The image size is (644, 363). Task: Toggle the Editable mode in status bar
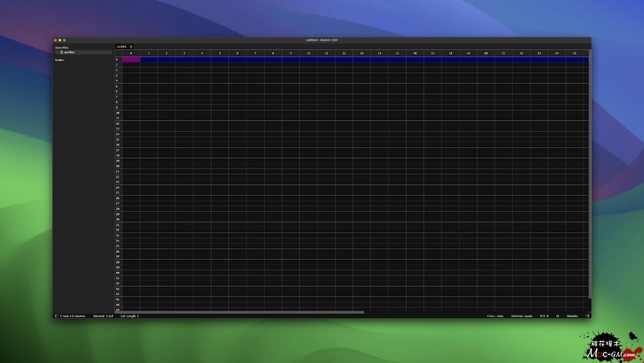[x=573, y=316]
